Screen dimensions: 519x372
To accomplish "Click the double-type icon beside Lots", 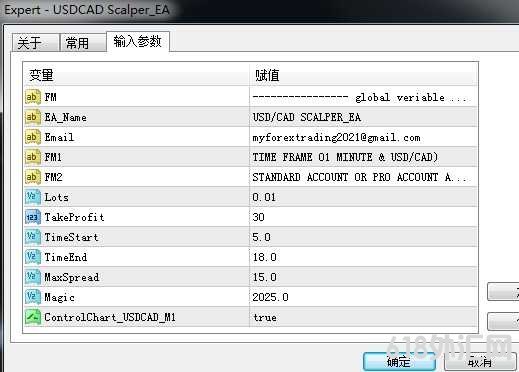I will [33, 197].
